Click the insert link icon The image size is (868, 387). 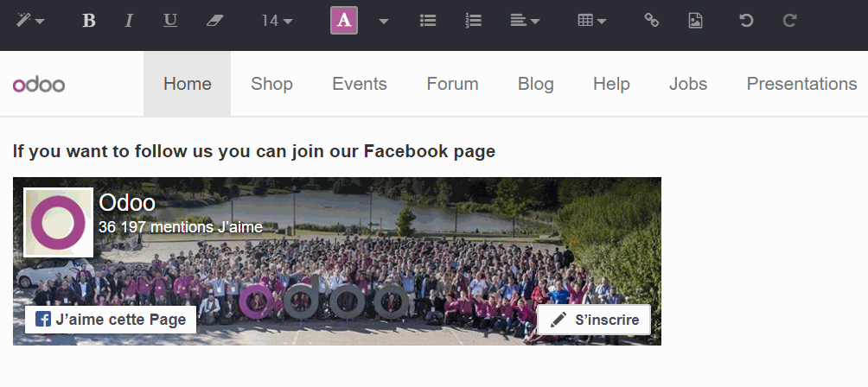click(x=652, y=21)
